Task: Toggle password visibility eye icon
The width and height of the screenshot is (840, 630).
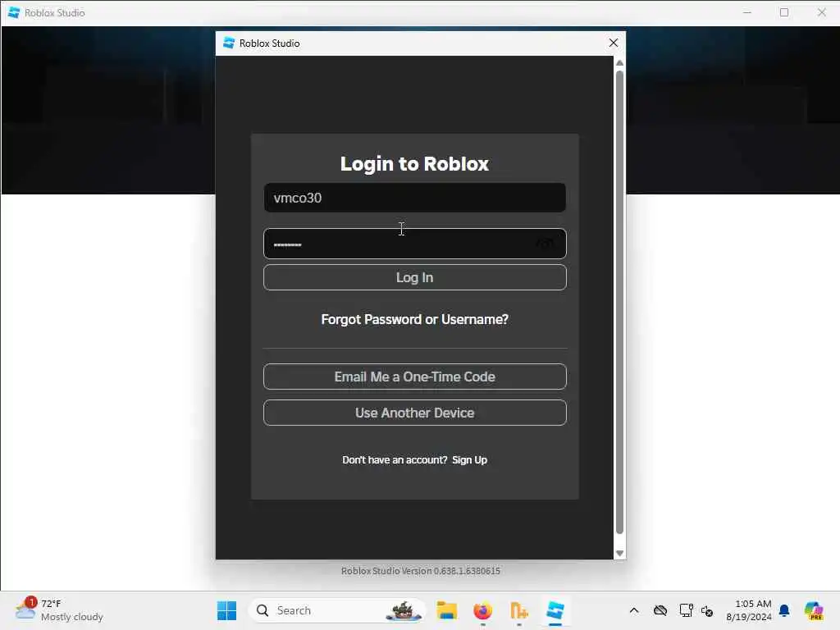Action: coord(546,244)
